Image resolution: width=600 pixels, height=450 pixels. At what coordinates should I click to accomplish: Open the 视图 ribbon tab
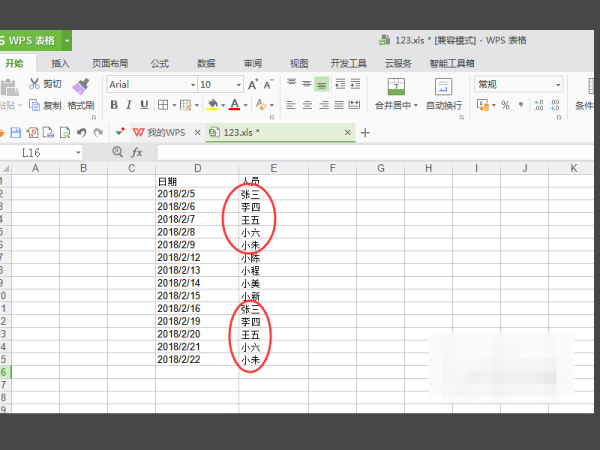[x=299, y=63]
